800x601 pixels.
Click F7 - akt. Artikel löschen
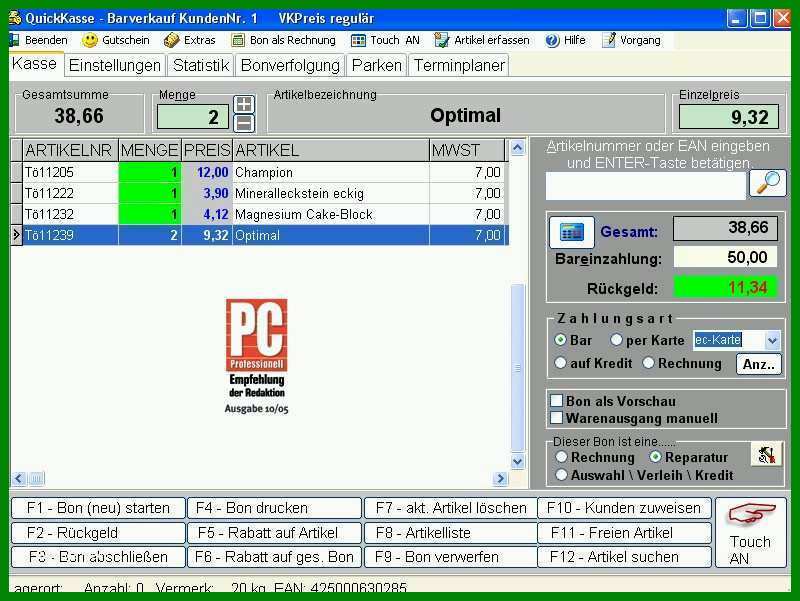[x=451, y=508]
